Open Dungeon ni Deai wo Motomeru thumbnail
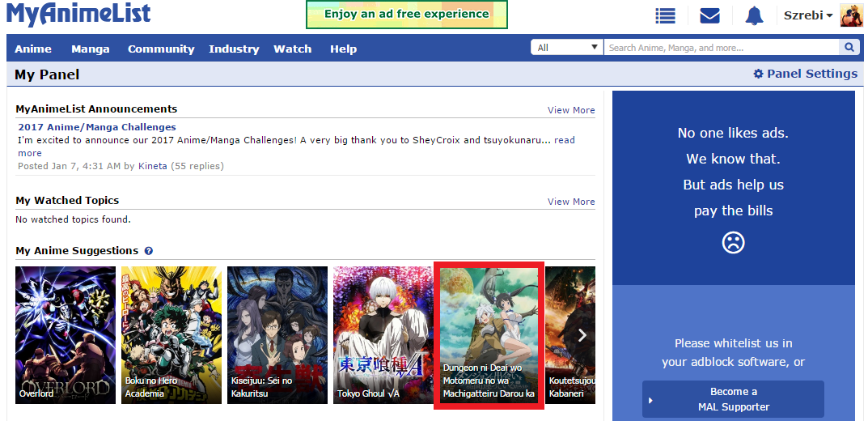 click(x=489, y=335)
